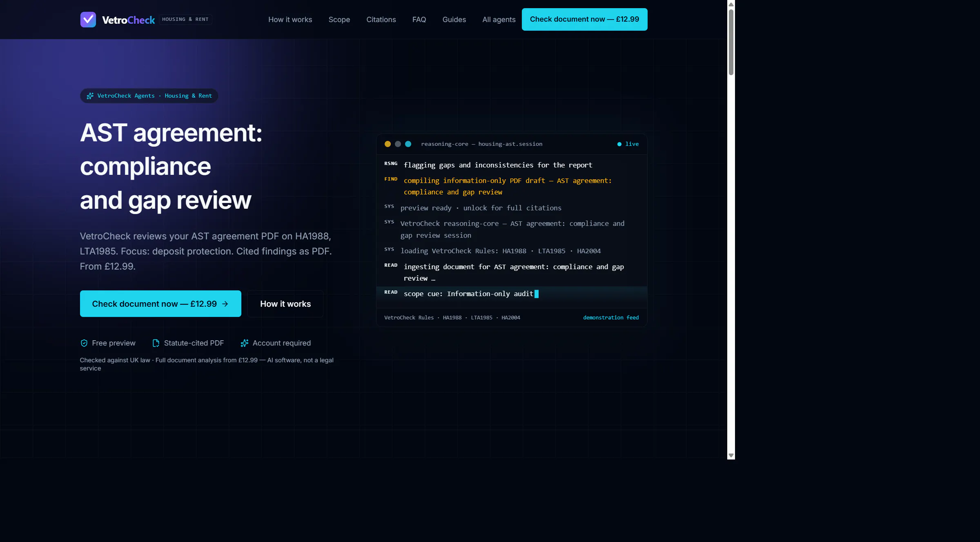980x542 pixels.
Task: Go to the Scope nav item
Action: click(339, 20)
